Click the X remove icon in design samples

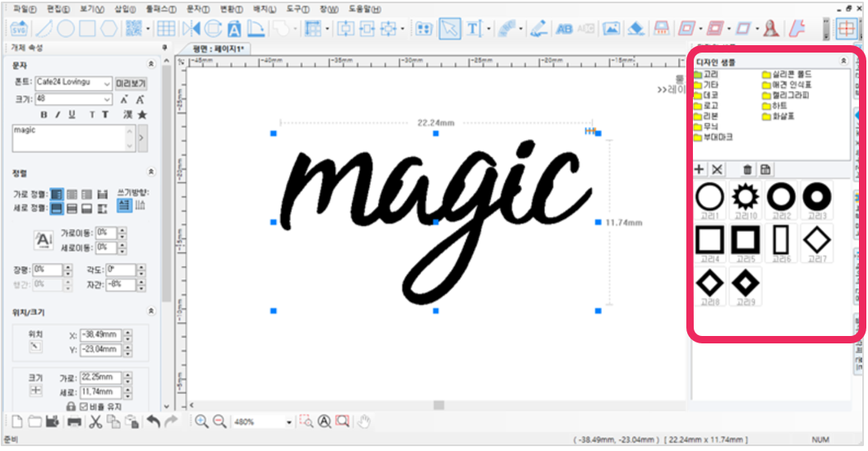point(717,169)
